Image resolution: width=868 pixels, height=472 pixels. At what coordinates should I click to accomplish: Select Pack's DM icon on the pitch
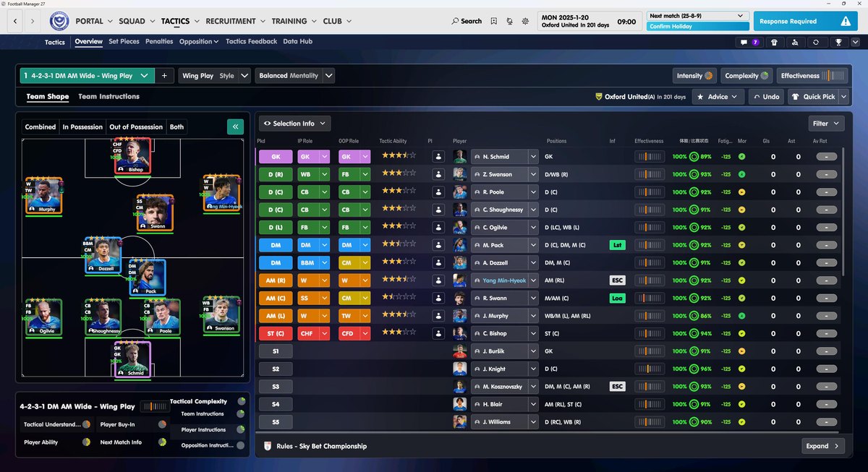click(x=148, y=277)
